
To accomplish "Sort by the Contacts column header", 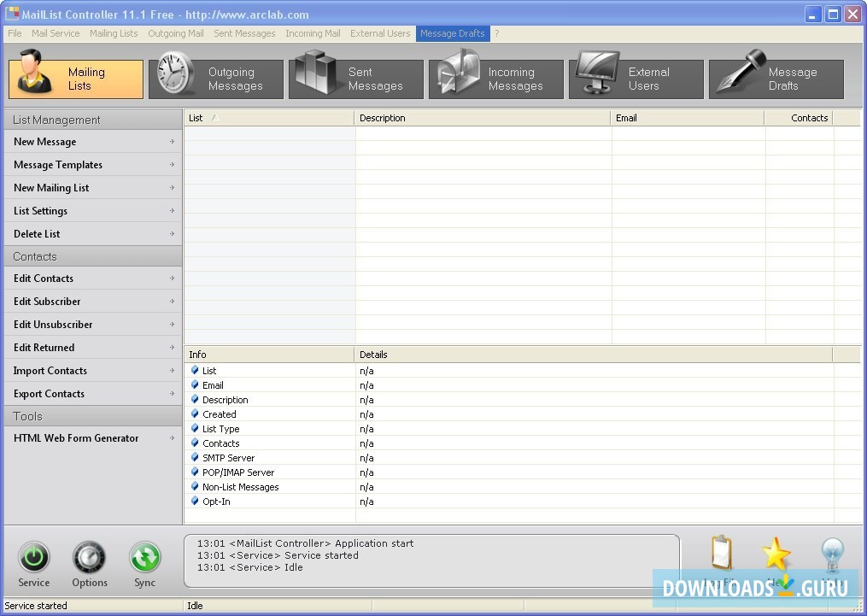I will pos(799,118).
